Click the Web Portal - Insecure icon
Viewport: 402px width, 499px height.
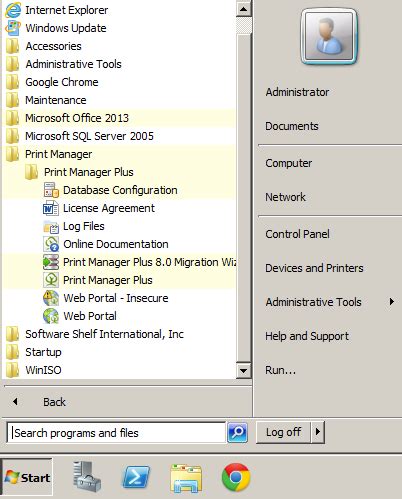[51, 298]
